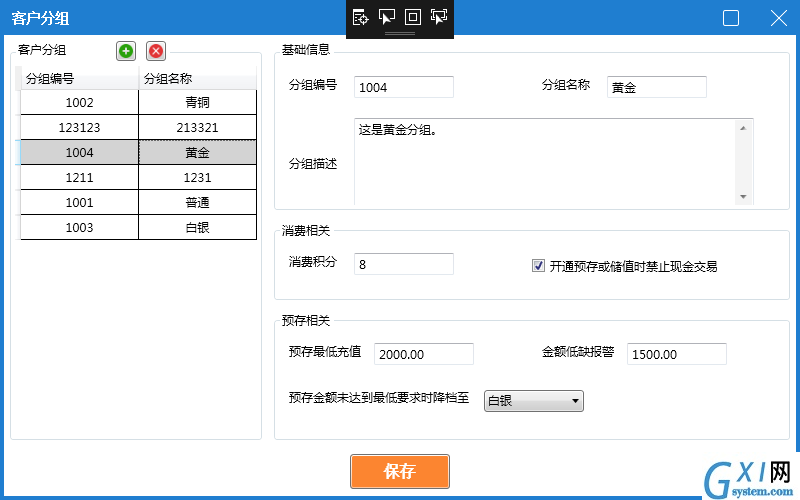Click the first icon in the black debug toolbar
The height and width of the screenshot is (500, 800).
coord(360,17)
